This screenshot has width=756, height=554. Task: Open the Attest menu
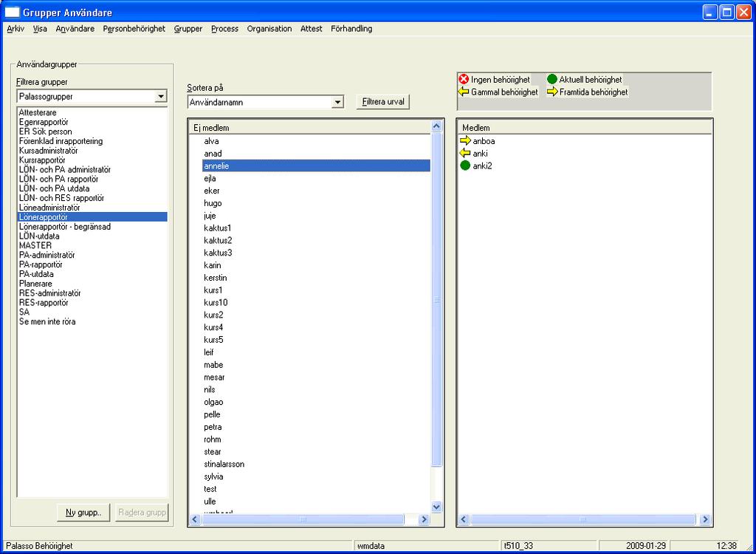[311, 29]
